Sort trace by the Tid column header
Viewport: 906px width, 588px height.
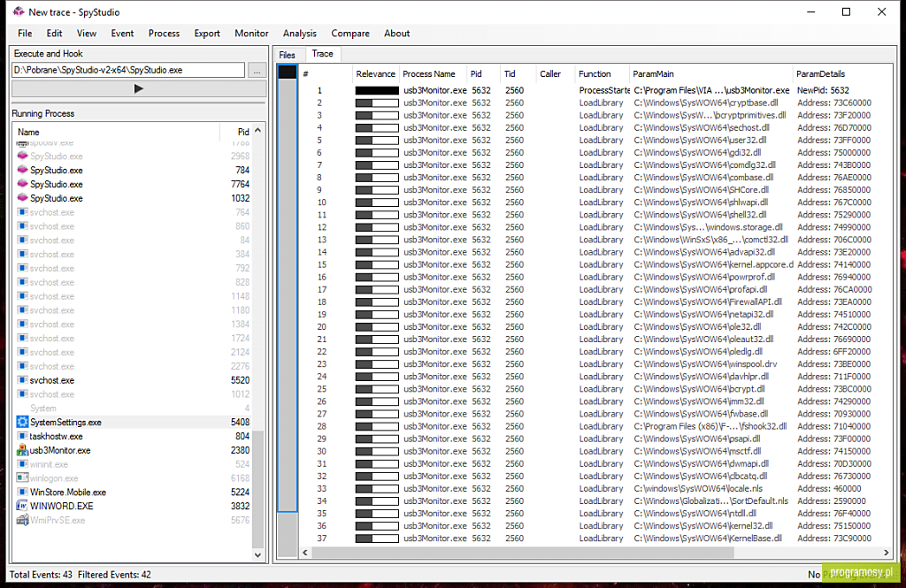click(x=510, y=74)
